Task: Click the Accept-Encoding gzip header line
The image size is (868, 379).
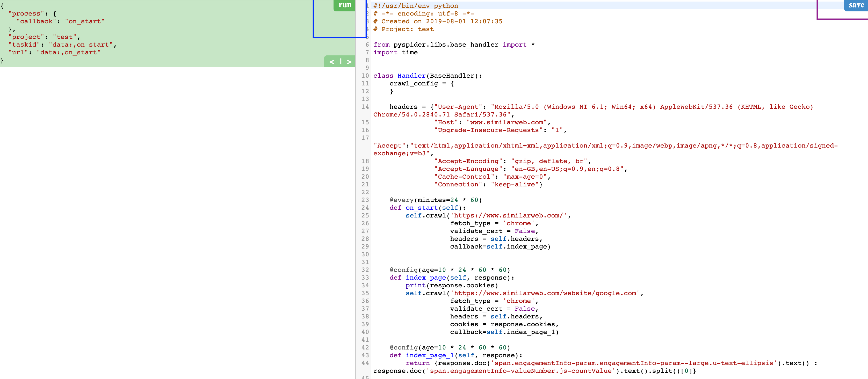Action: coord(512,161)
